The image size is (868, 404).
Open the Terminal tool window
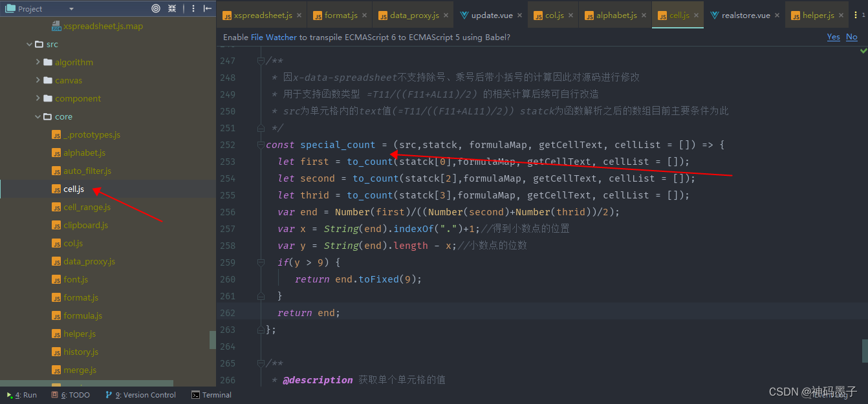[212, 395]
